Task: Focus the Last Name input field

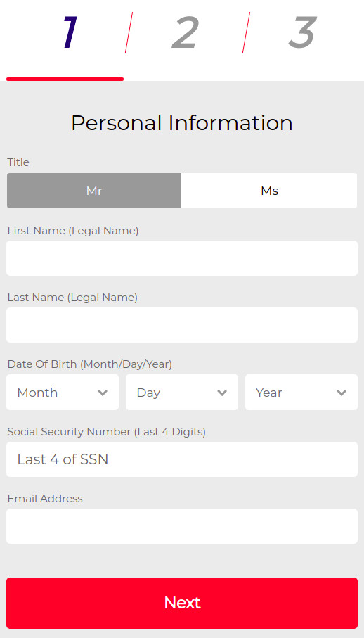Action: [x=182, y=325]
